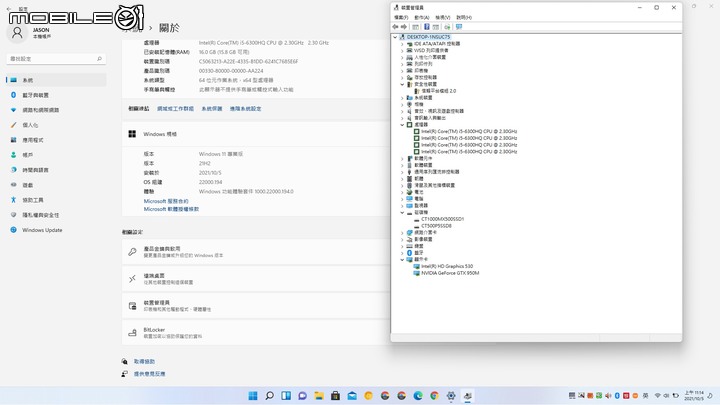
Task: Open 個人化 (Personalization) in Settings sidebar
Action: pos(56,125)
